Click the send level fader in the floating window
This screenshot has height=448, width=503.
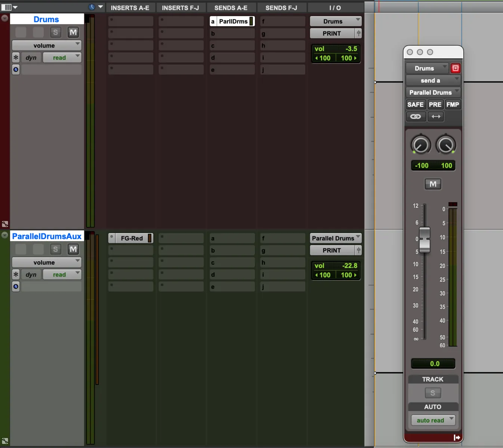pos(425,239)
